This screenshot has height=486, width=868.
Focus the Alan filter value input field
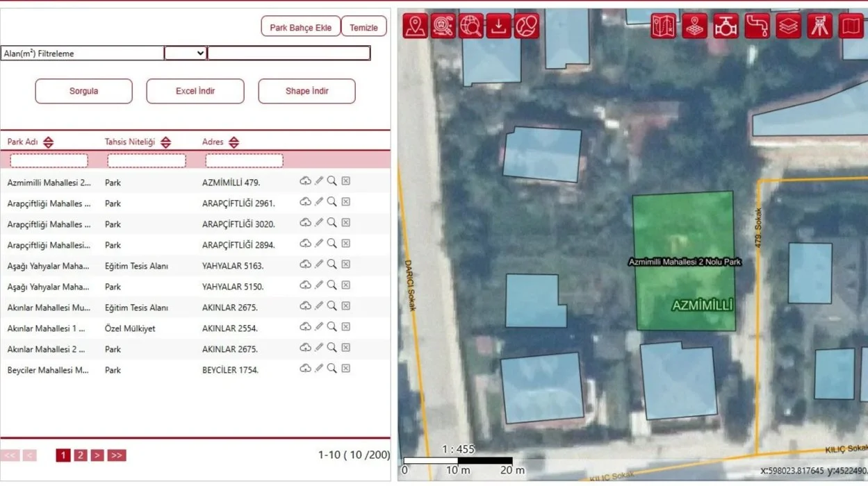pos(289,53)
